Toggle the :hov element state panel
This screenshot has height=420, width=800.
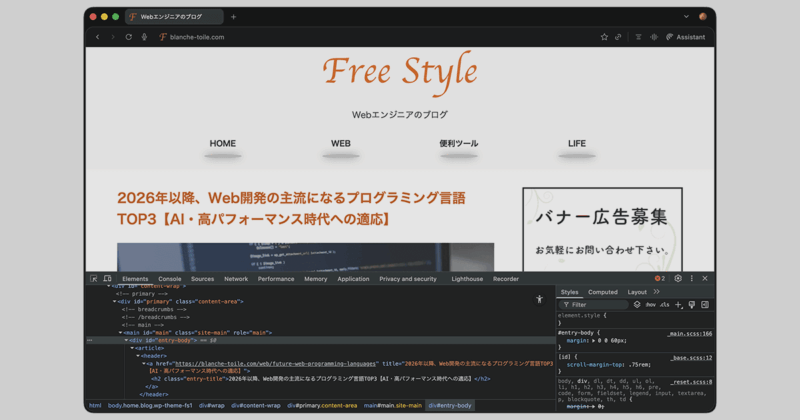tap(651, 305)
